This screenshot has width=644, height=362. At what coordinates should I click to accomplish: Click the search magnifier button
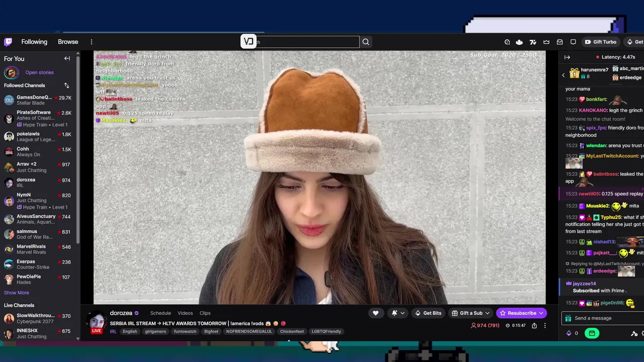click(366, 42)
